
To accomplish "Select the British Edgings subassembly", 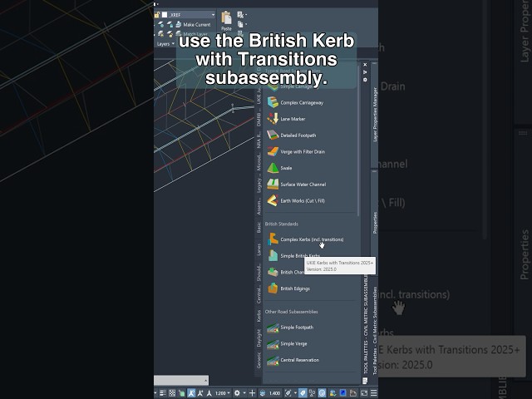I will pyautogui.click(x=288, y=288).
